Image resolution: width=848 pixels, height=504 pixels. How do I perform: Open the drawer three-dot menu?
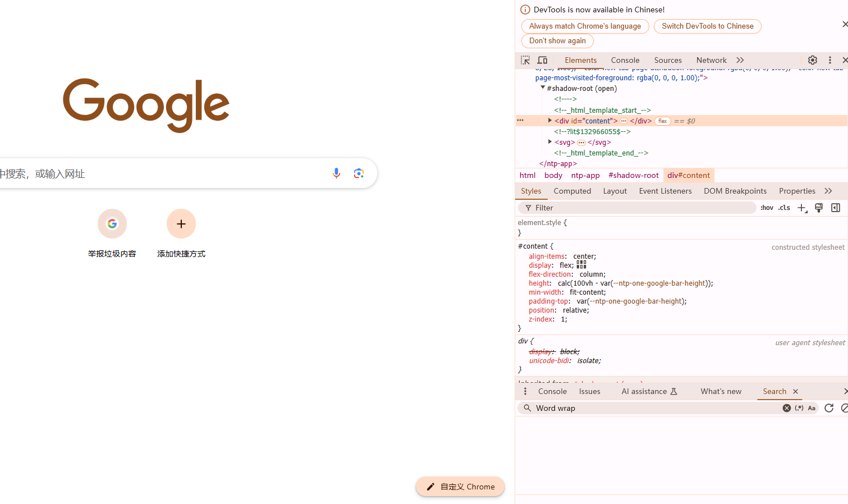(525, 391)
